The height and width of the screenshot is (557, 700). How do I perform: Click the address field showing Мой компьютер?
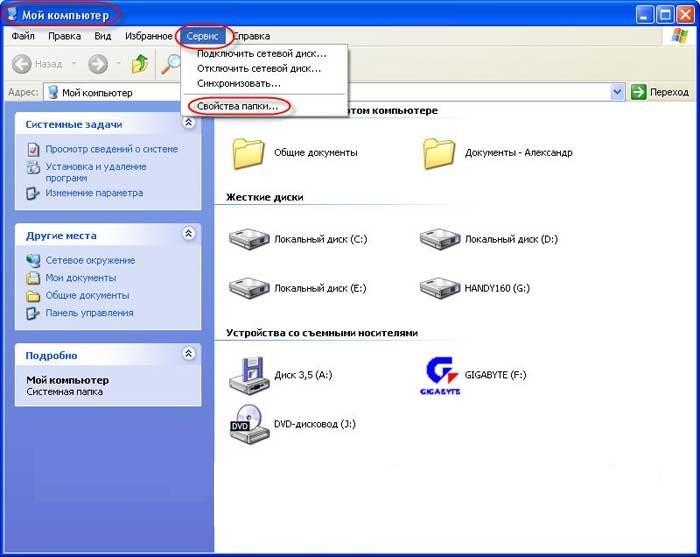[x=333, y=92]
